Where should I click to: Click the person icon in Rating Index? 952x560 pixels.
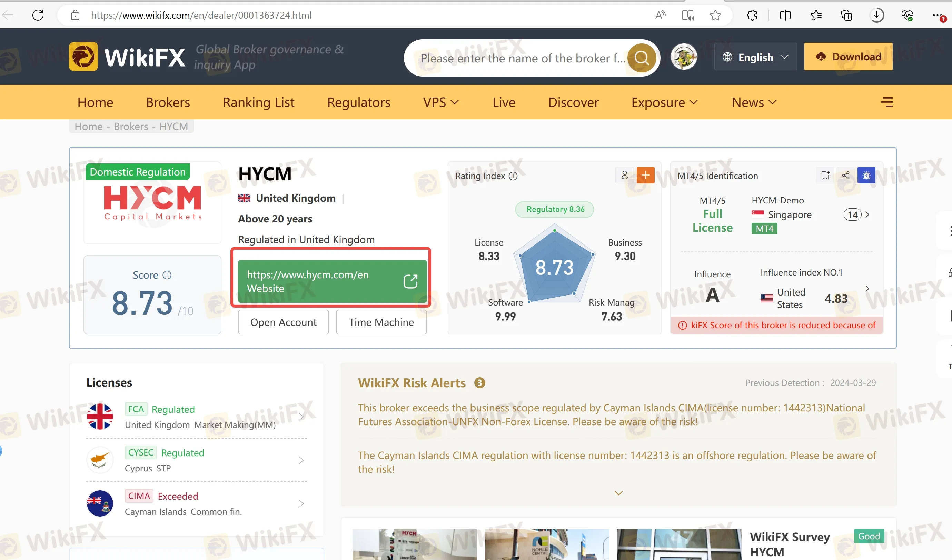[x=624, y=175]
